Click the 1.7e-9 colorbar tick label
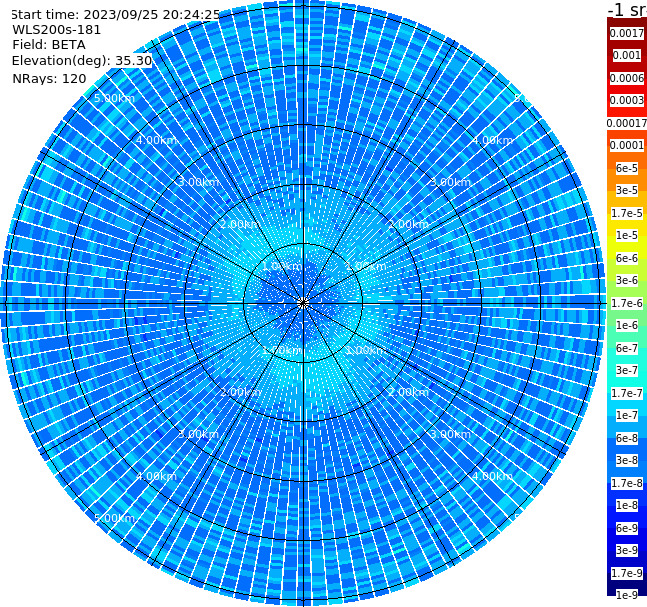 (x=627, y=573)
